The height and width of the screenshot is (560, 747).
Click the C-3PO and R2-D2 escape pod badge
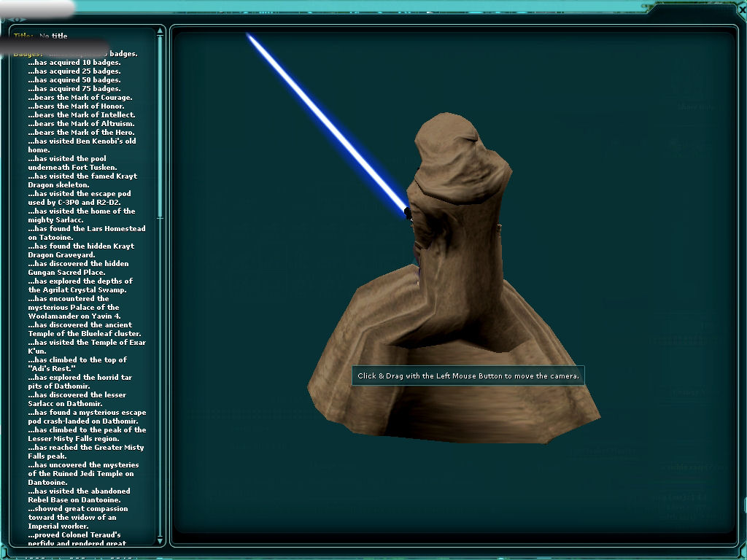80,198
